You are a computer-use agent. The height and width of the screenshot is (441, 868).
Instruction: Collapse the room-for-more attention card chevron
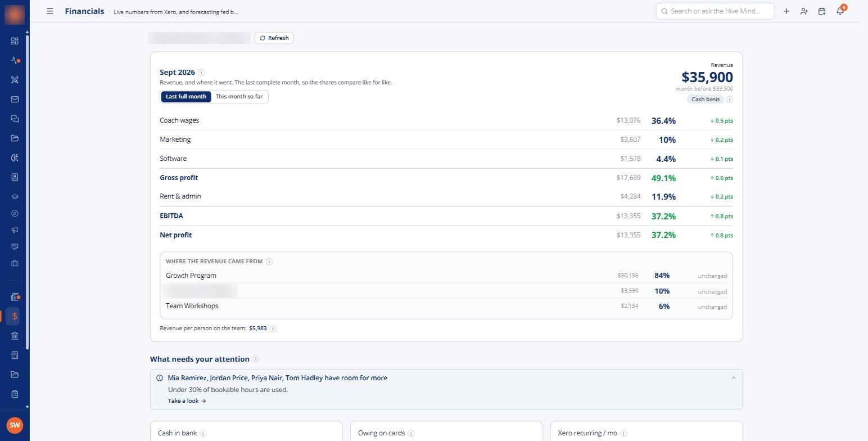point(733,378)
